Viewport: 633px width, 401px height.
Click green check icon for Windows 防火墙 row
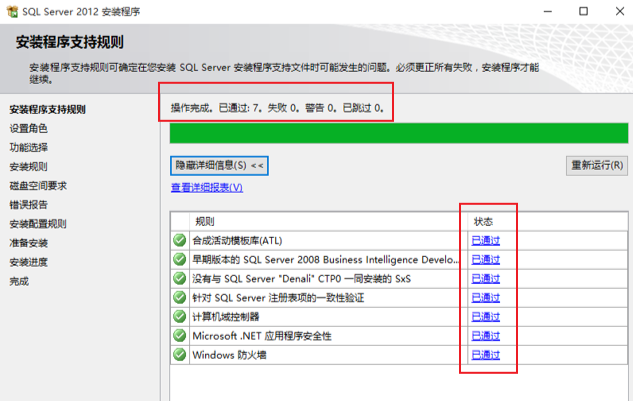click(x=180, y=355)
